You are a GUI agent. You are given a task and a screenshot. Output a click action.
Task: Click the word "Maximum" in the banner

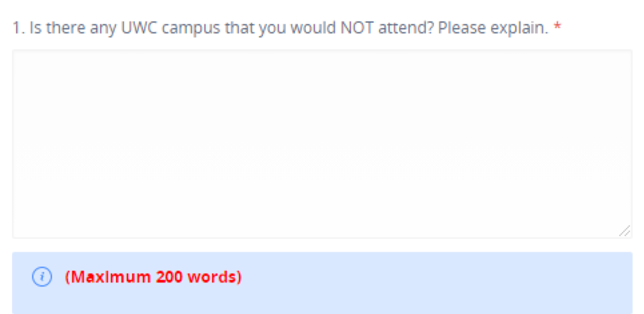click(108, 277)
